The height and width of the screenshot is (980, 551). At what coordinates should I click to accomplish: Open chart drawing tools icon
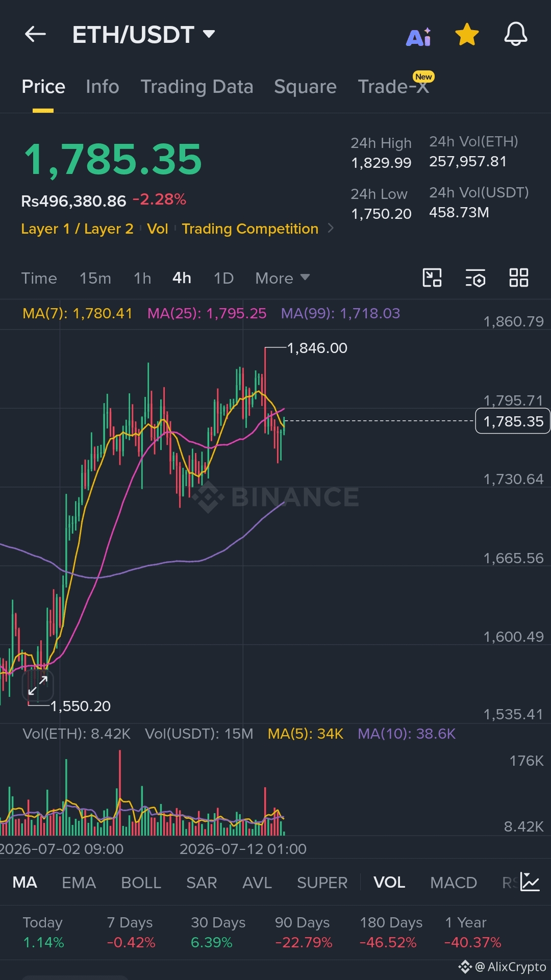(432, 278)
